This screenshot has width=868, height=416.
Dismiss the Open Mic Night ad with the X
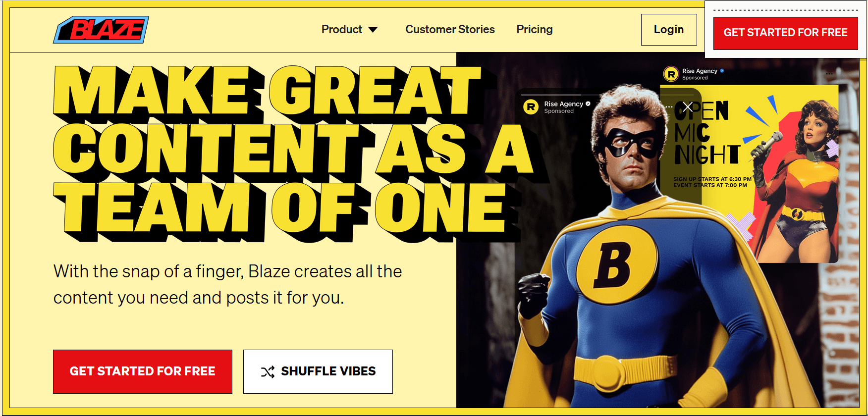[x=688, y=107]
